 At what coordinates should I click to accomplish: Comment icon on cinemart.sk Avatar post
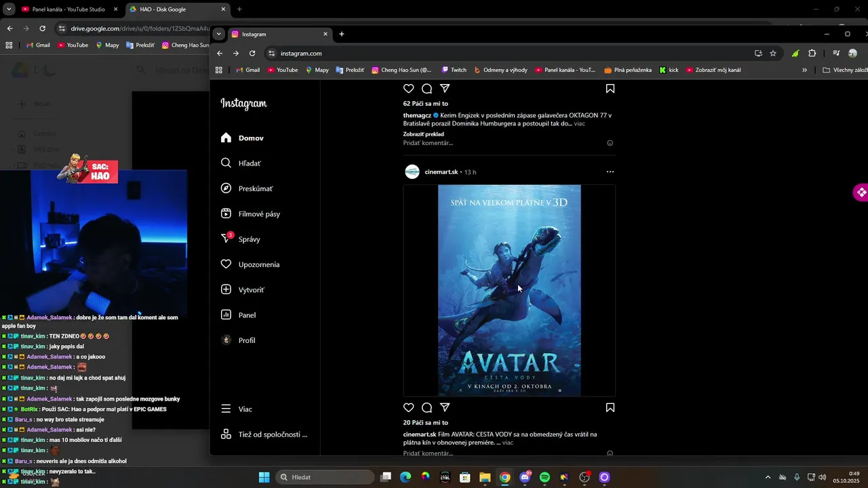[427, 407]
